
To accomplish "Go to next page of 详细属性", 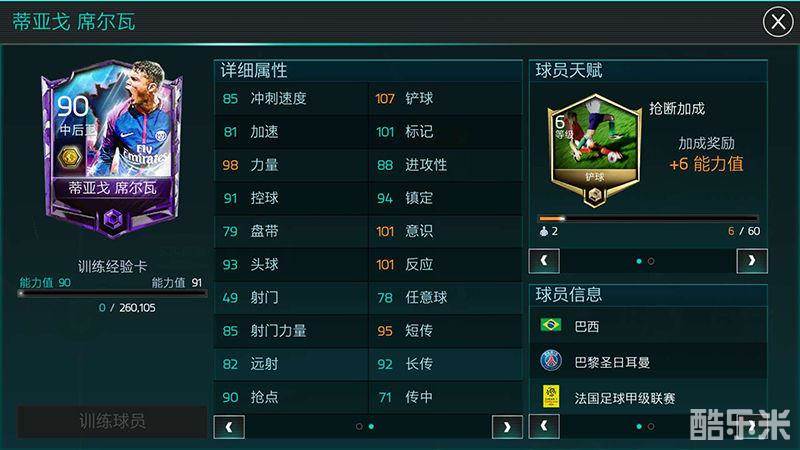I will [x=507, y=427].
